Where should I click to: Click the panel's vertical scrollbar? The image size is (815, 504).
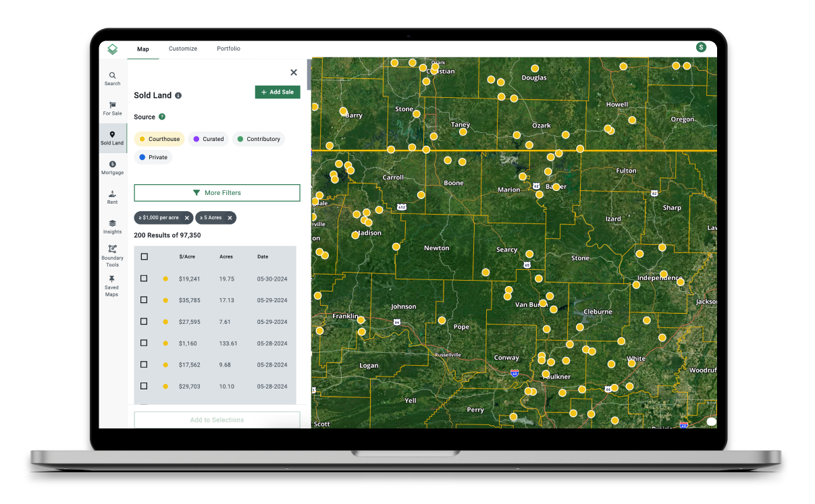(309, 74)
